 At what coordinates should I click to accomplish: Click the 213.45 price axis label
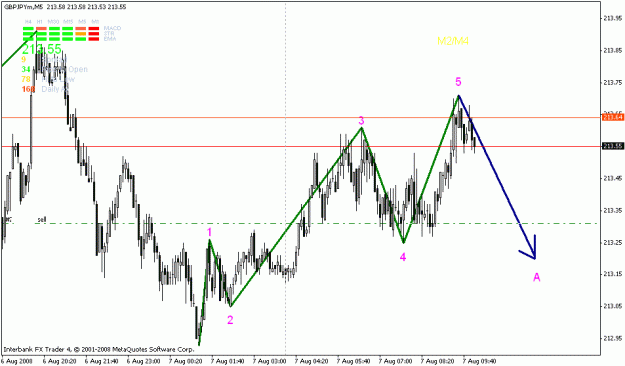click(613, 178)
